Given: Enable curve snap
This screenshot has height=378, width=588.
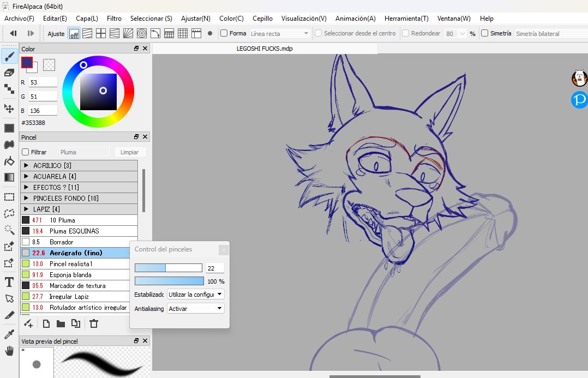Looking at the screenshot, I should coord(155,34).
